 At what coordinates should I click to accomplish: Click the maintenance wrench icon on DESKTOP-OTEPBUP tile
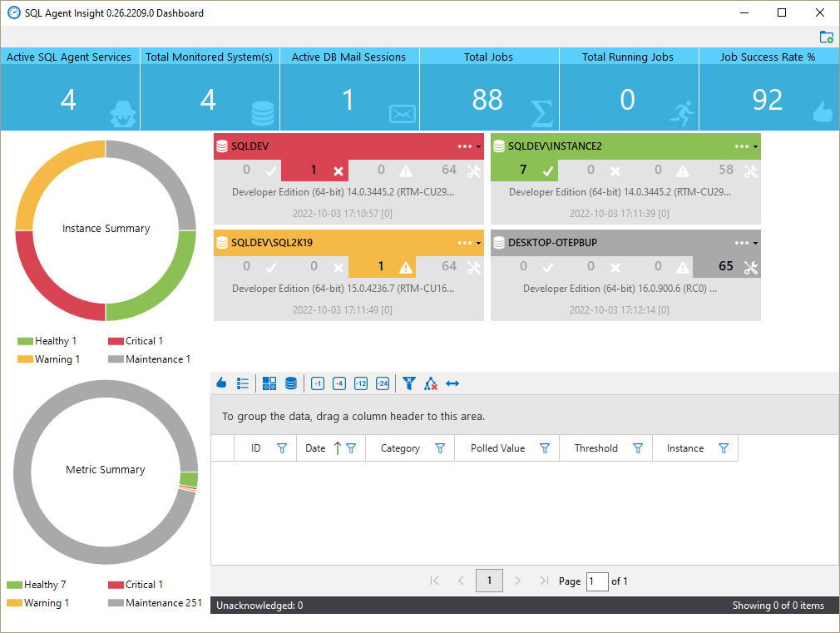click(x=750, y=267)
